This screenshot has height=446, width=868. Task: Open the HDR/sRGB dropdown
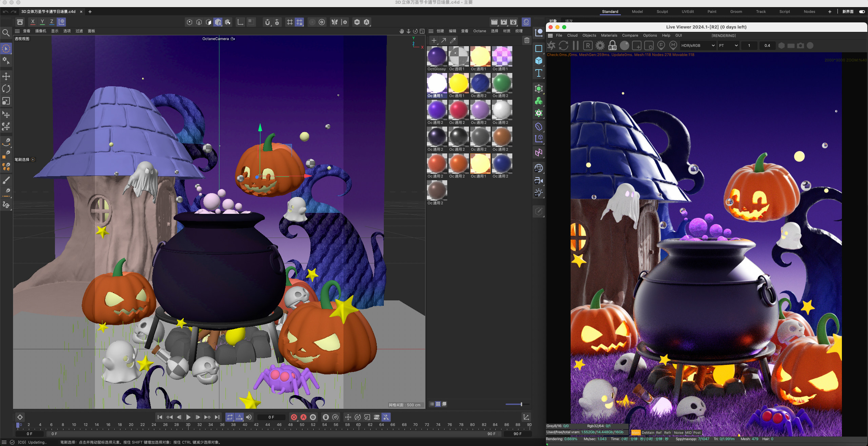tap(697, 45)
